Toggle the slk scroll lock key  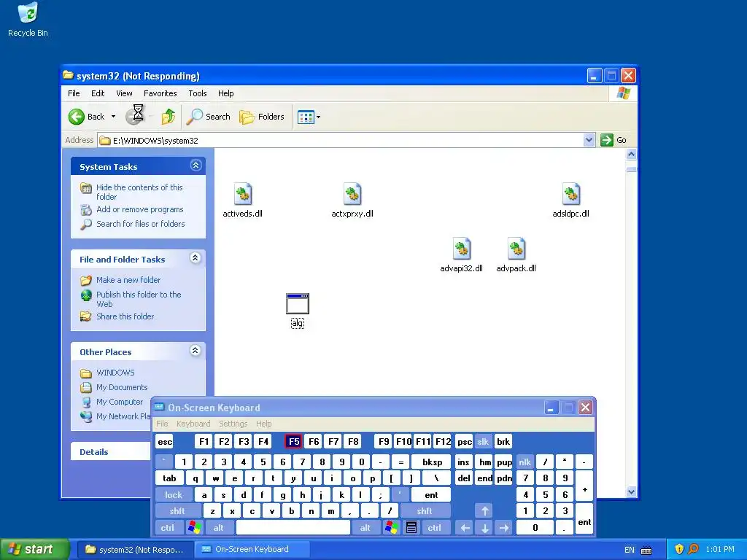point(483,441)
